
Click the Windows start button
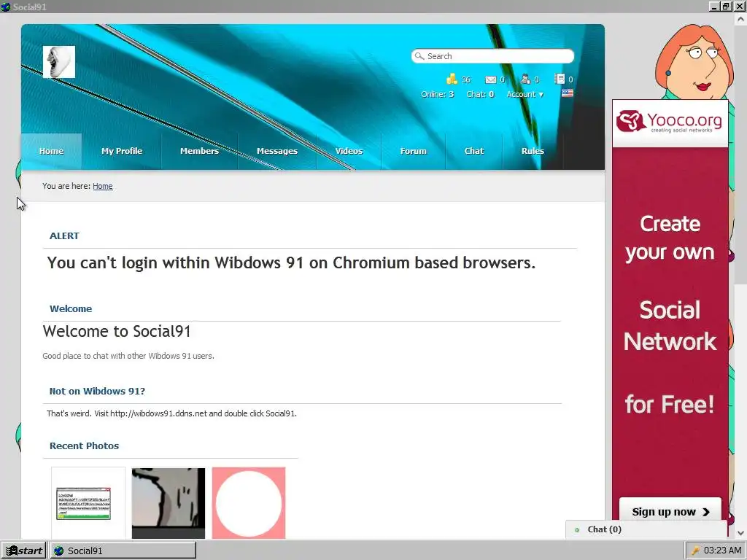[x=23, y=551]
